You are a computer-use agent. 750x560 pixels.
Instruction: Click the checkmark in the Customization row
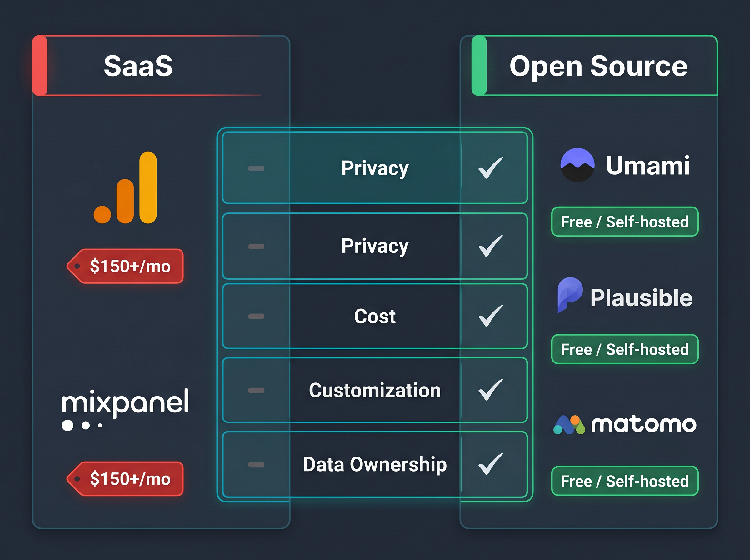pos(490,390)
